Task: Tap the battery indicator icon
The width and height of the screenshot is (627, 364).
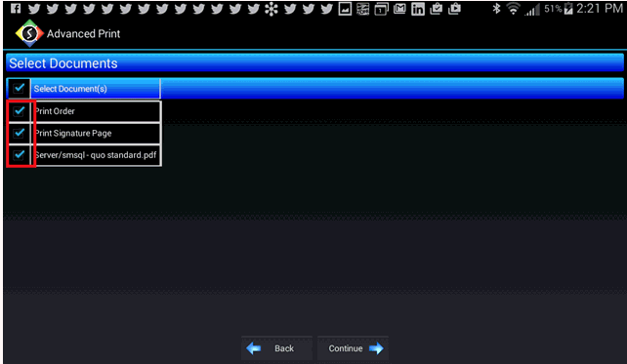Action: point(568,9)
